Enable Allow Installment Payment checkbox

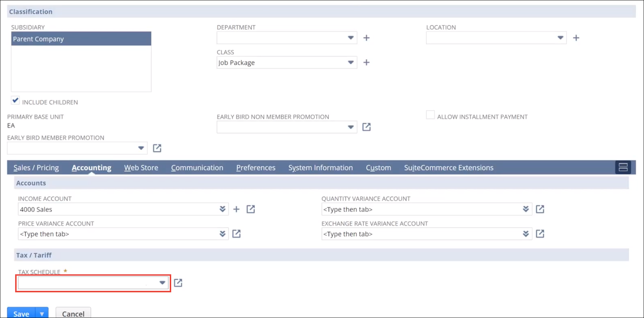tap(430, 115)
